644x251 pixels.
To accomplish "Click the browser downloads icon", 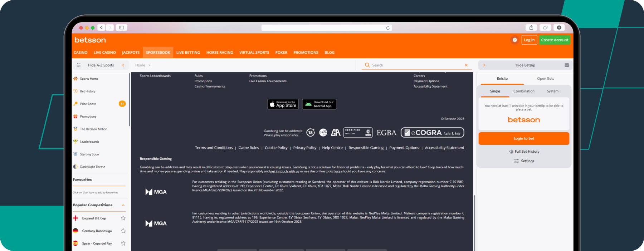I will click(x=559, y=28).
